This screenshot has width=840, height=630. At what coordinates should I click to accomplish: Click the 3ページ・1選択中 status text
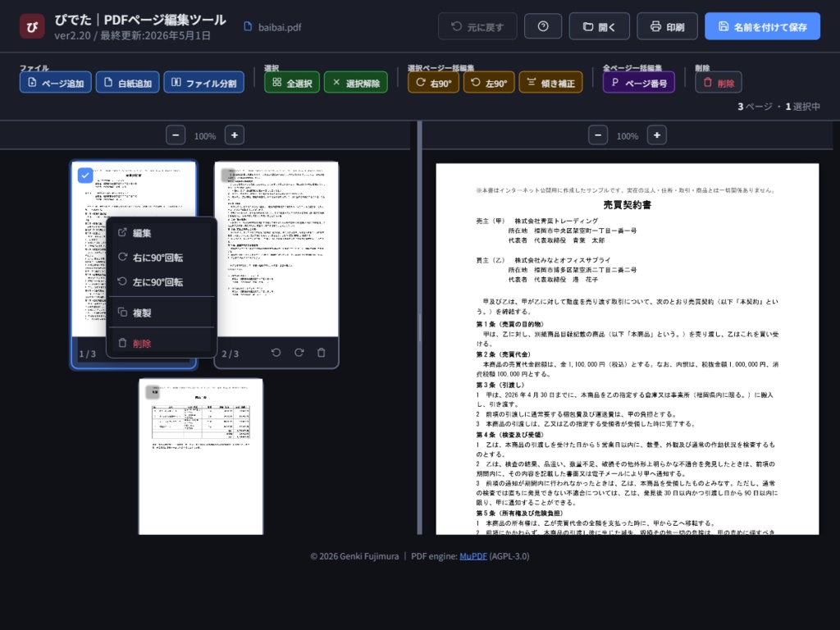(778, 106)
